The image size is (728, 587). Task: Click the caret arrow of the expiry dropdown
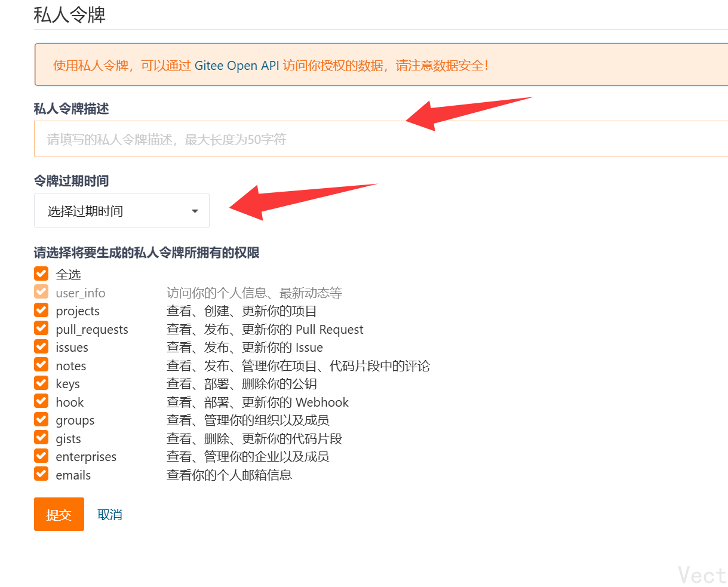[x=195, y=211]
